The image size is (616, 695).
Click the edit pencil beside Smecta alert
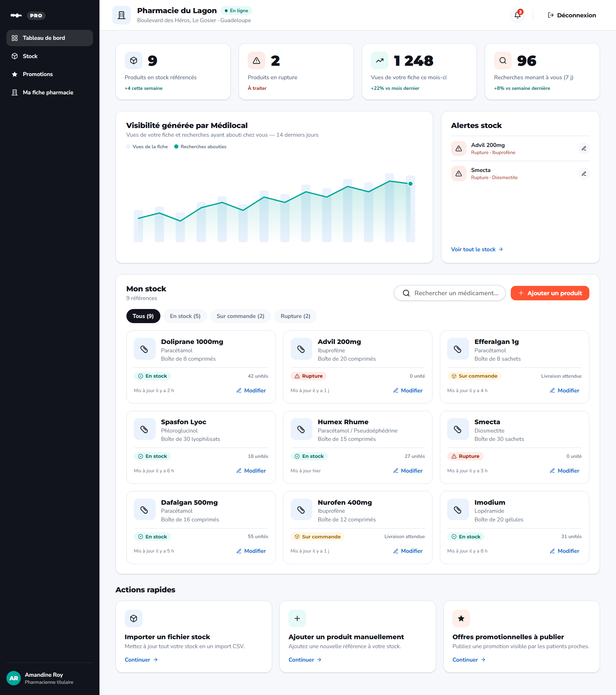[584, 174]
